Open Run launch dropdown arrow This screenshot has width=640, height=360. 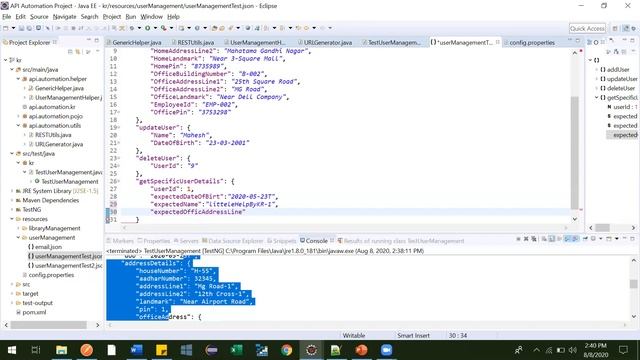pos(155,28)
